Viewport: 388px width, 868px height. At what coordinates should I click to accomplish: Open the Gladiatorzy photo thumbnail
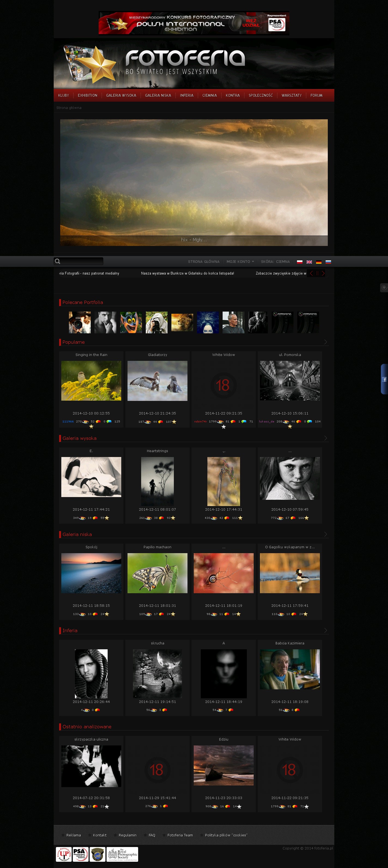click(157, 381)
